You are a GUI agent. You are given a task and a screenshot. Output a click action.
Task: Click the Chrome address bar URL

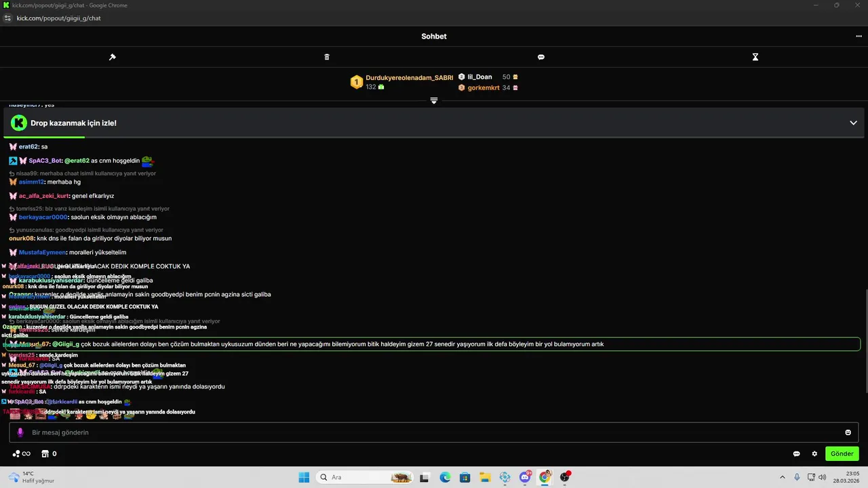58,18
